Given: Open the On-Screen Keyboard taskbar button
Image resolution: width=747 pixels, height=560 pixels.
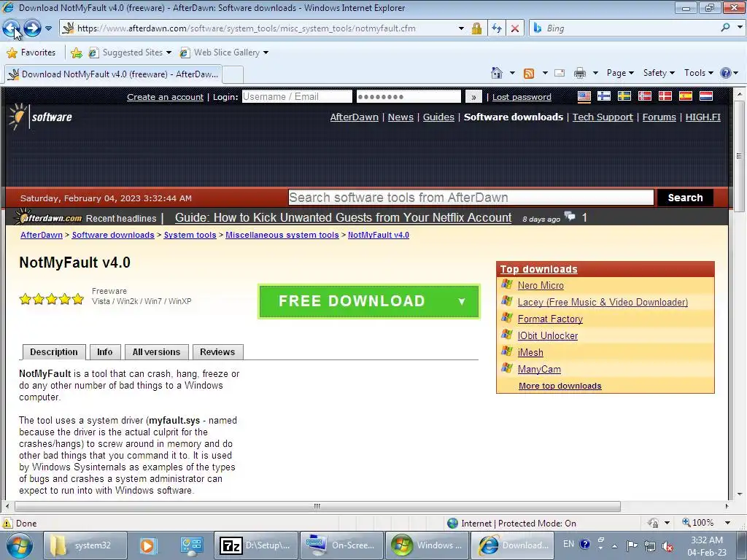Looking at the screenshot, I should point(341,545).
